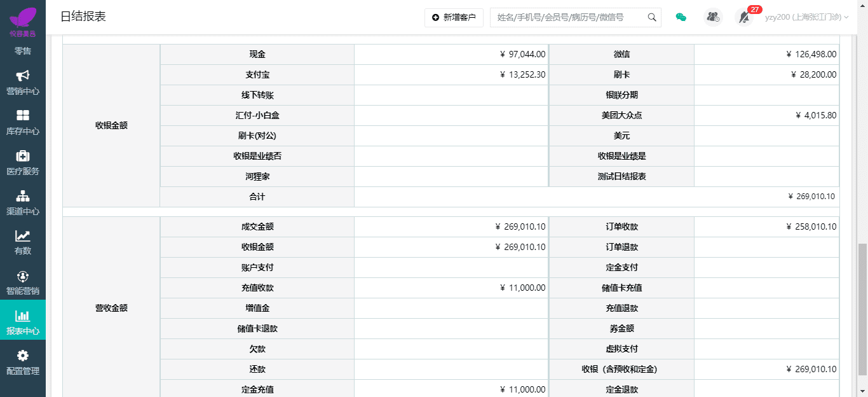Click the 新增客户 button
The image size is (868, 397).
454,17
